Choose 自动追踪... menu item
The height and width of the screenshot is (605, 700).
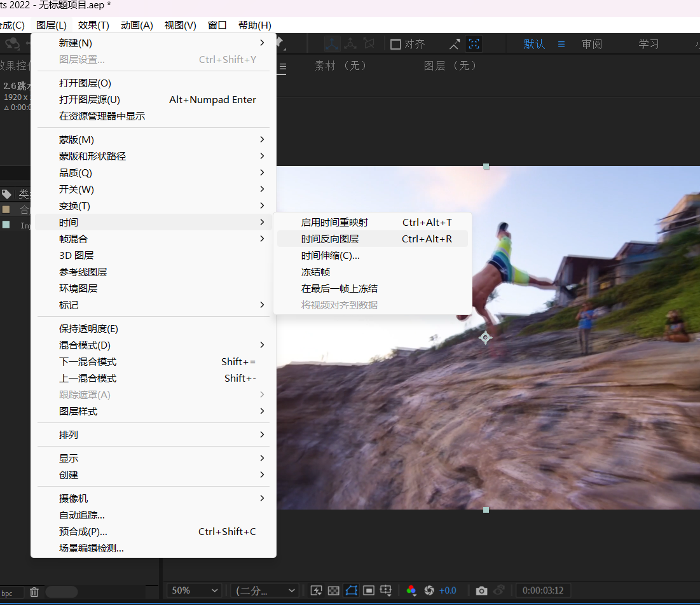153,515
